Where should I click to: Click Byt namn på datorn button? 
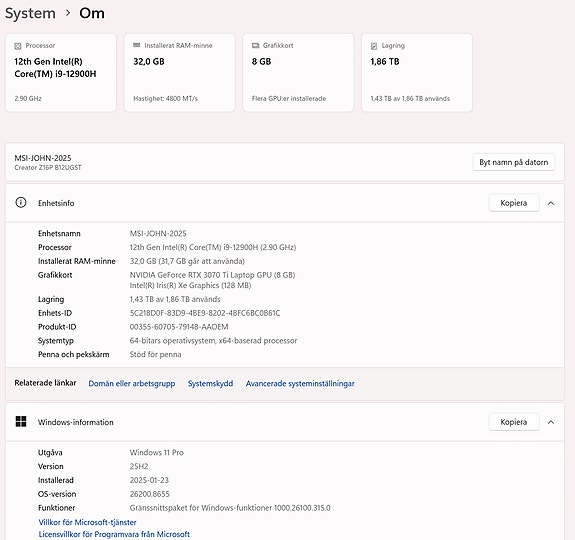513,162
